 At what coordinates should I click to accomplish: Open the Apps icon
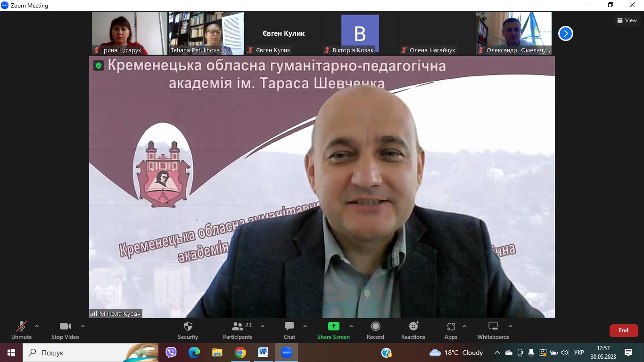tap(451, 327)
